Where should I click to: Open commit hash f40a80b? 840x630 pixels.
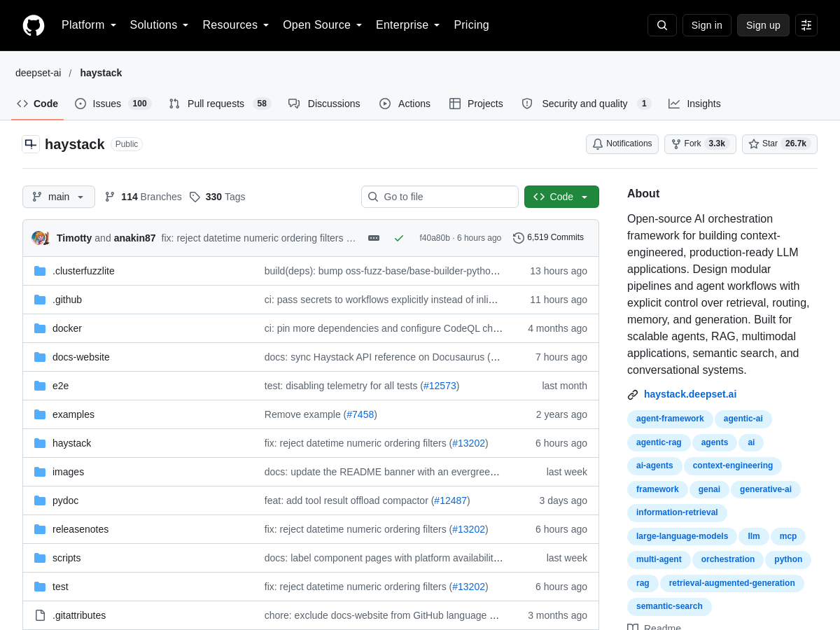pyautogui.click(x=435, y=238)
